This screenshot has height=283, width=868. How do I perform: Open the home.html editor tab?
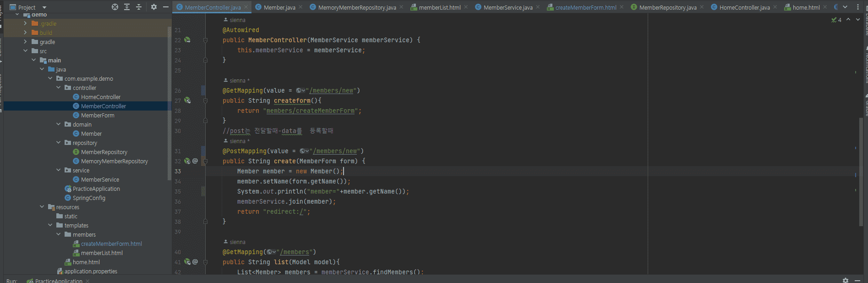point(806,7)
